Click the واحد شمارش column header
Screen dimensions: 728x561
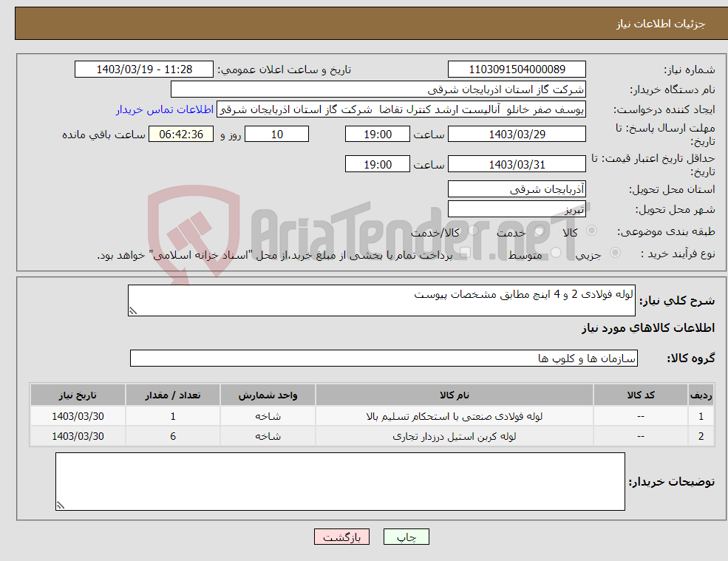coord(268,395)
